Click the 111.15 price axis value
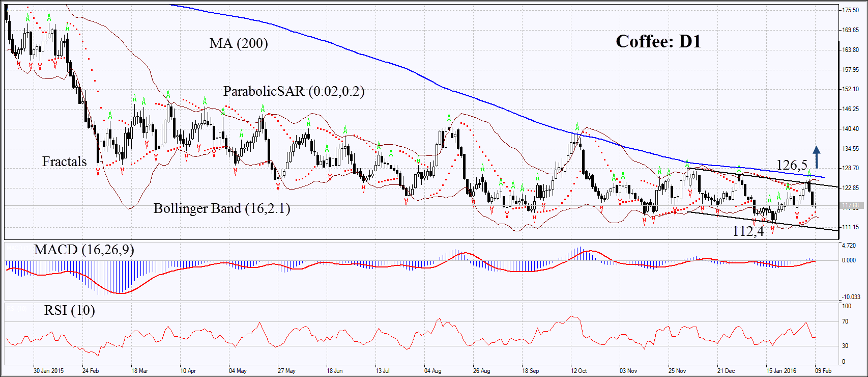Viewport: 868px width, 377px height. pos(851,227)
